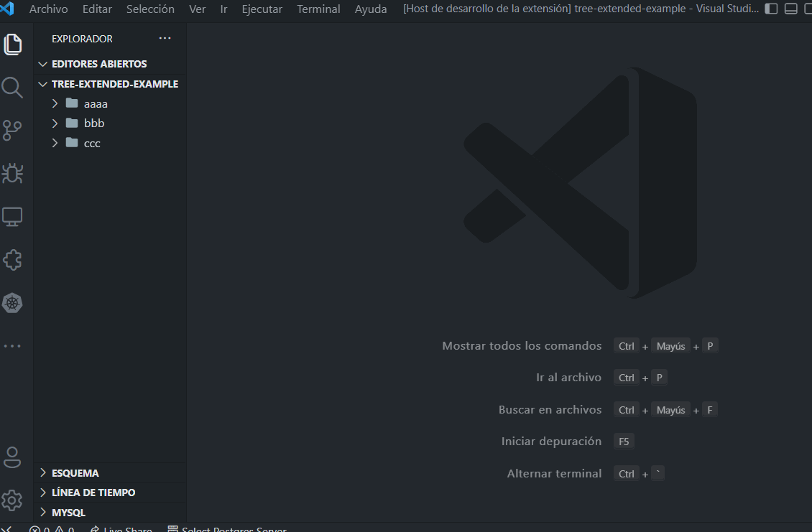
Task: Open the Search view icon
Action: tap(12, 88)
